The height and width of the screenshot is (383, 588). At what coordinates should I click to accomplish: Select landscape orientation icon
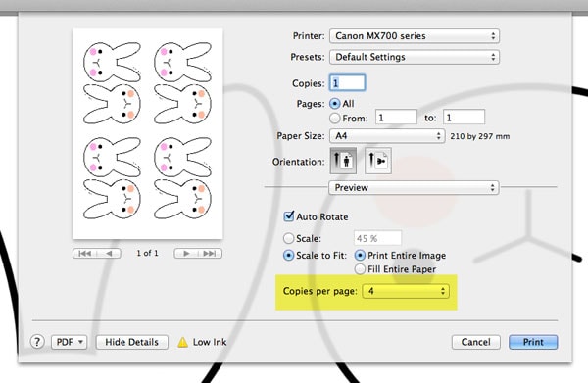[x=378, y=161]
